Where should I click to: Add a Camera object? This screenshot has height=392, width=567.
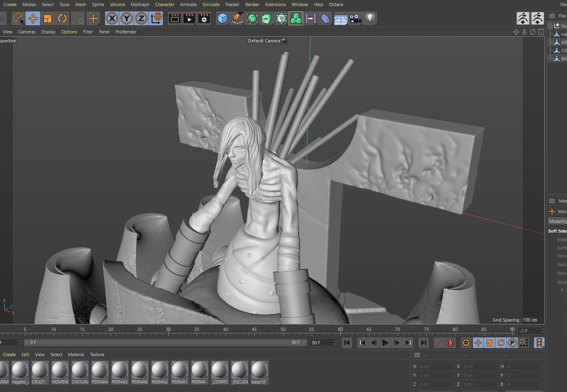[355, 18]
